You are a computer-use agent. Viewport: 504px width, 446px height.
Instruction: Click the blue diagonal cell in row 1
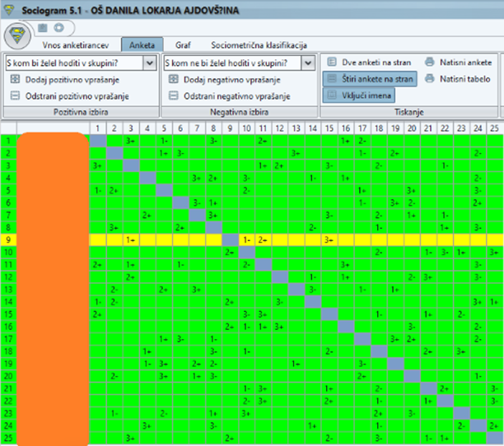click(x=98, y=141)
